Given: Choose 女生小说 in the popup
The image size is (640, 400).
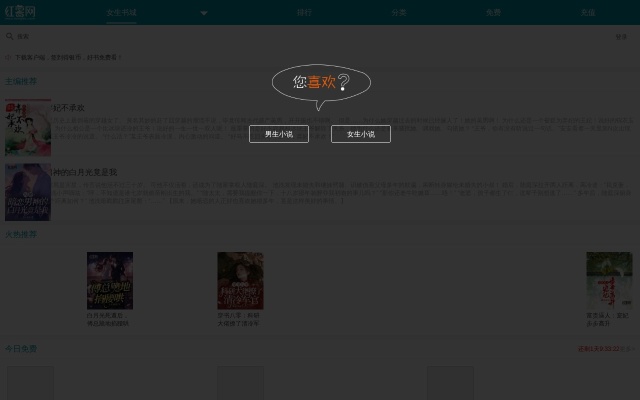Looking at the screenshot, I should (361, 134).
